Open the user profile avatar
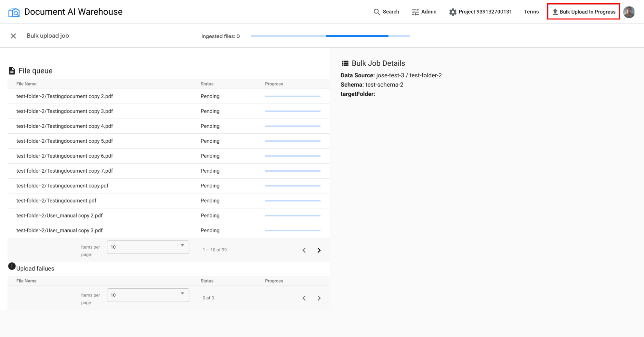644x337 pixels. pos(629,12)
